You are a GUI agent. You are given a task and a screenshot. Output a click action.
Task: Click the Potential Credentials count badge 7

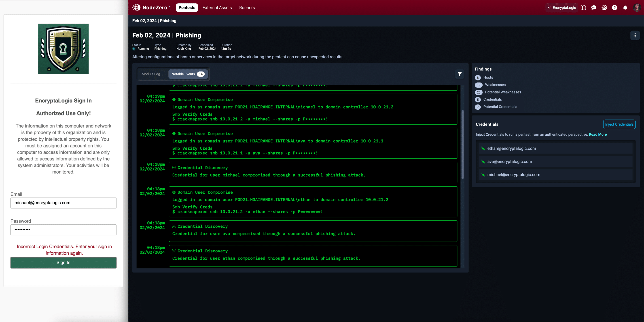(x=478, y=107)
